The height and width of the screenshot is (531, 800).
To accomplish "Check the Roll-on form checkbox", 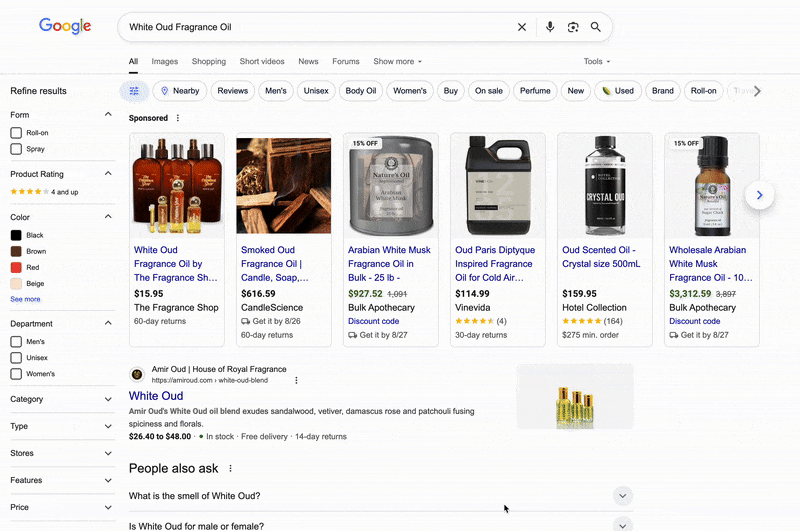I will (x=16, y=133).
